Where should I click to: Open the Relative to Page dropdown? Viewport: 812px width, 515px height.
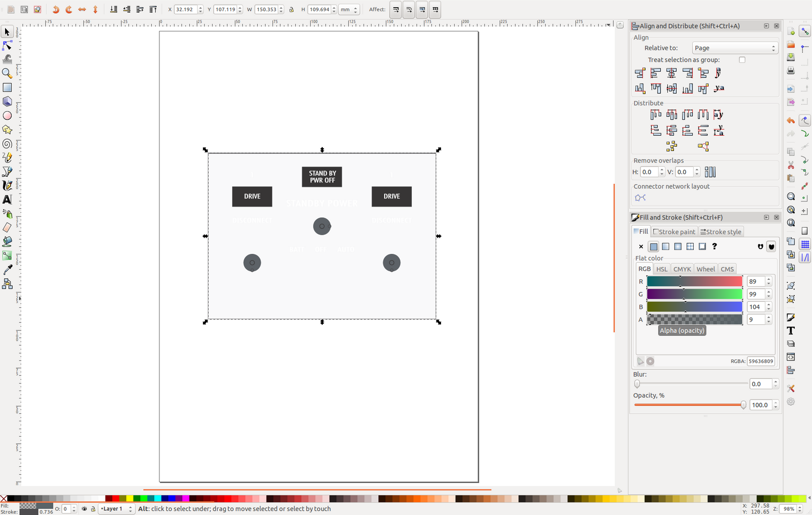click(x=734, y=48)
